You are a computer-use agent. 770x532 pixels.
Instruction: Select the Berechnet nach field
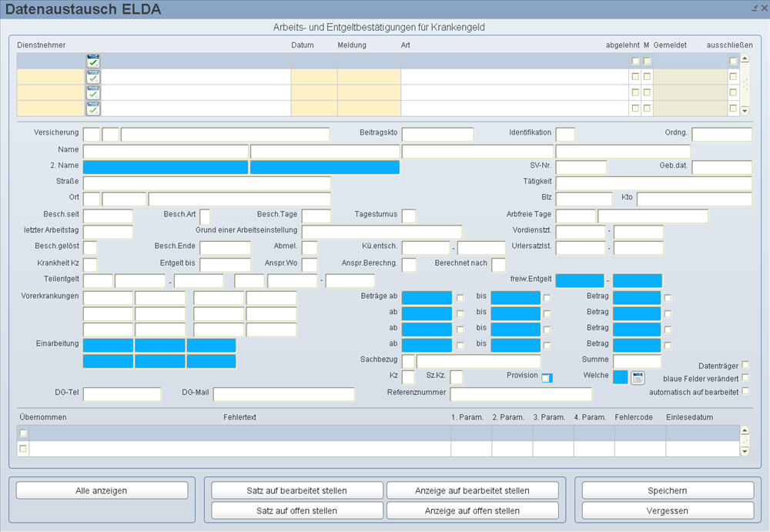click(498, 265)
